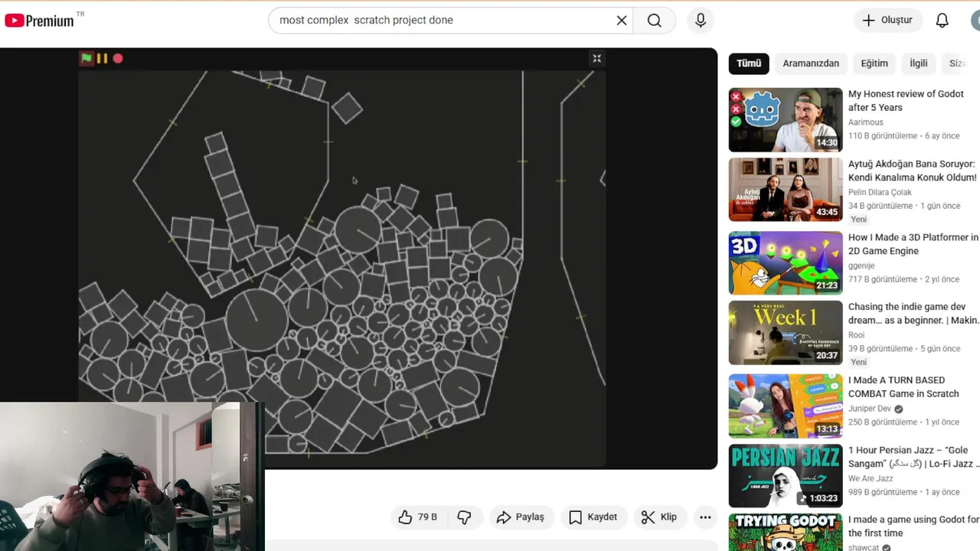Image resolution: width=980 pixels, height=551 pixels.
Task: Toggle Scratch fullscreen icon in video
Action: tap(596, 58)
